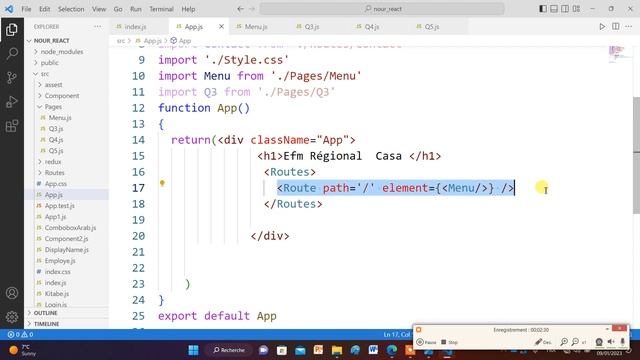640x360 pixels.
Task: Close the App.js editor tab
Action: 221,27
